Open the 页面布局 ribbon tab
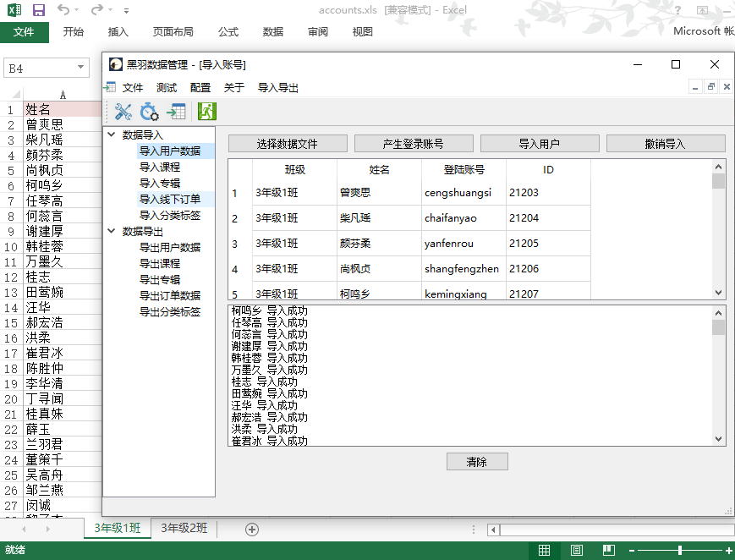Viewport: 735px width, 560px height. 173,32
